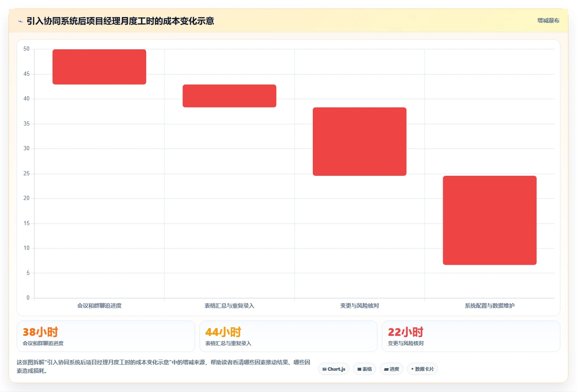Screen dimensions: 577x392
Task: Click the y-axis value 50
Action: (26, 49)
